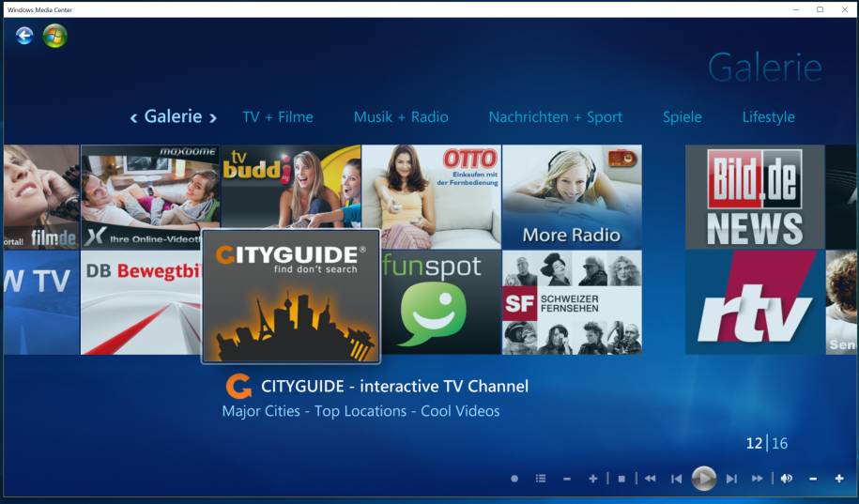This screenshot has width=859, height=504.
Task: Raise volume with the plus button
Action: (x=839, y=479)
